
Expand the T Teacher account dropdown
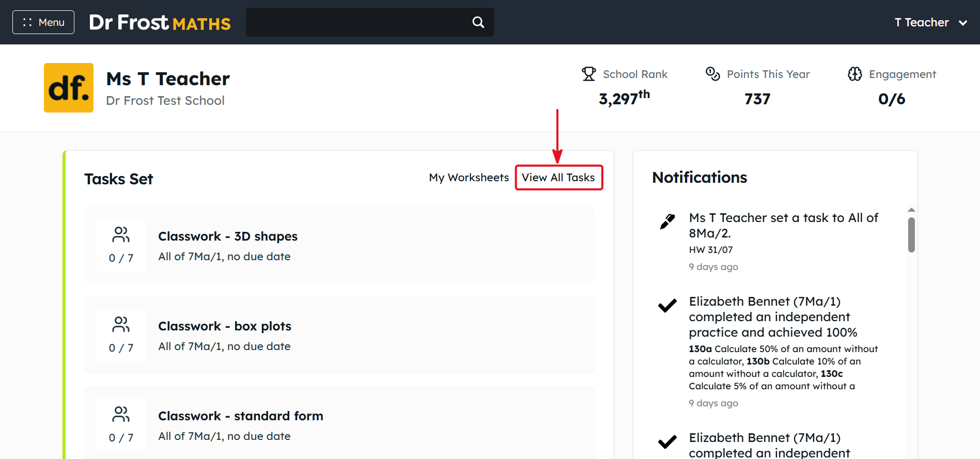(x=931, y=22)
